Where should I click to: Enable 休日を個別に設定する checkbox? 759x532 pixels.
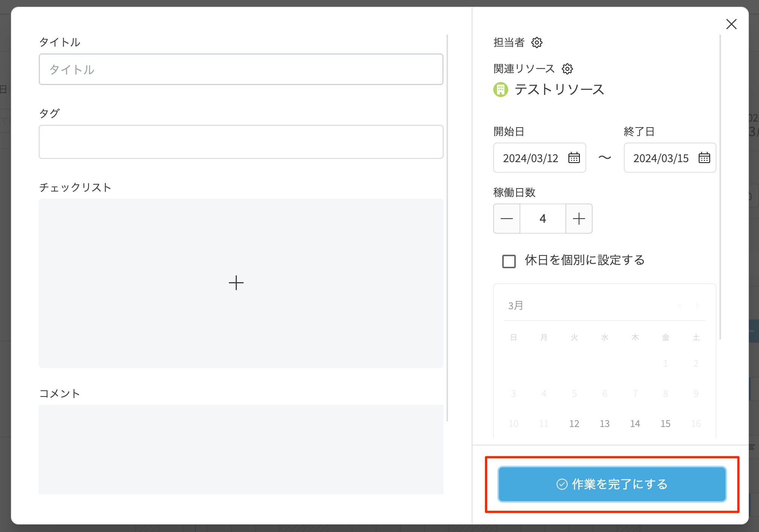[x=509, y=261]
